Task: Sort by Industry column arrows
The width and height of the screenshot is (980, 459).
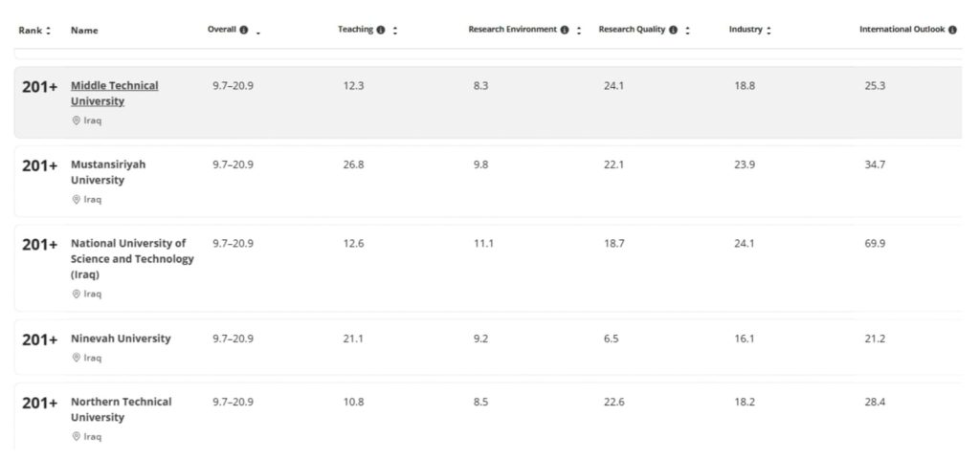Action: coord(768,31)
